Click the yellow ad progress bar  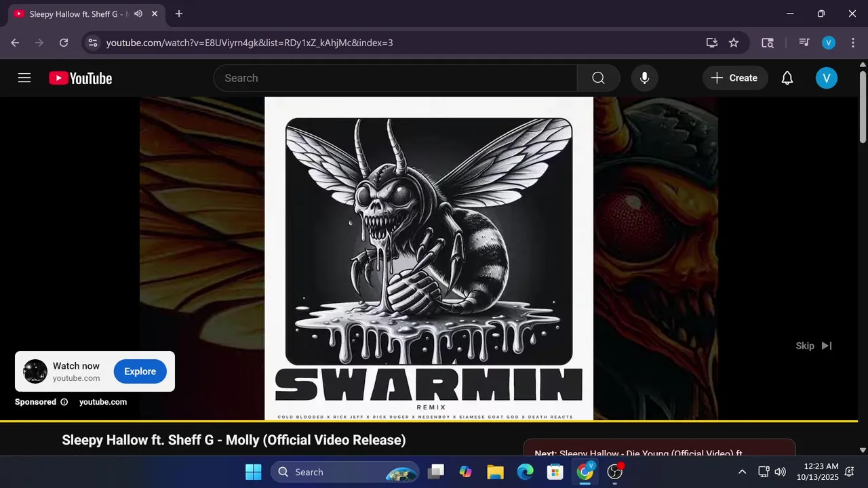coord(429,421)
